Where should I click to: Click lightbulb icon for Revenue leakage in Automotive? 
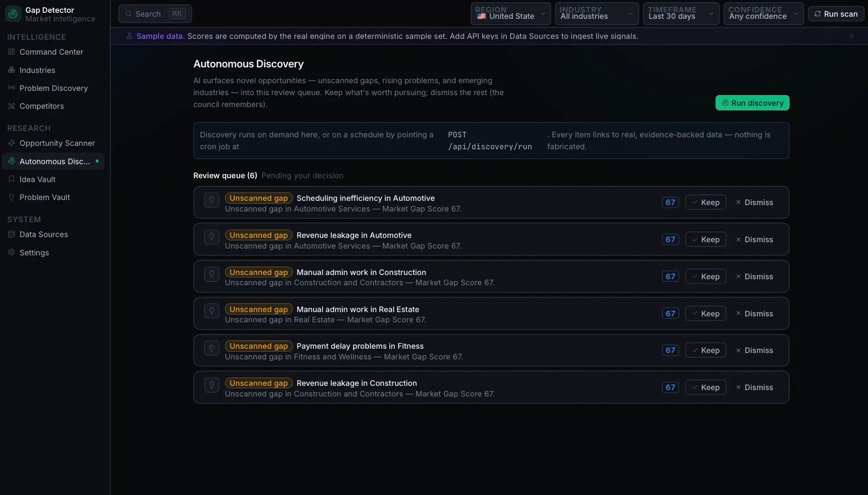212,237
